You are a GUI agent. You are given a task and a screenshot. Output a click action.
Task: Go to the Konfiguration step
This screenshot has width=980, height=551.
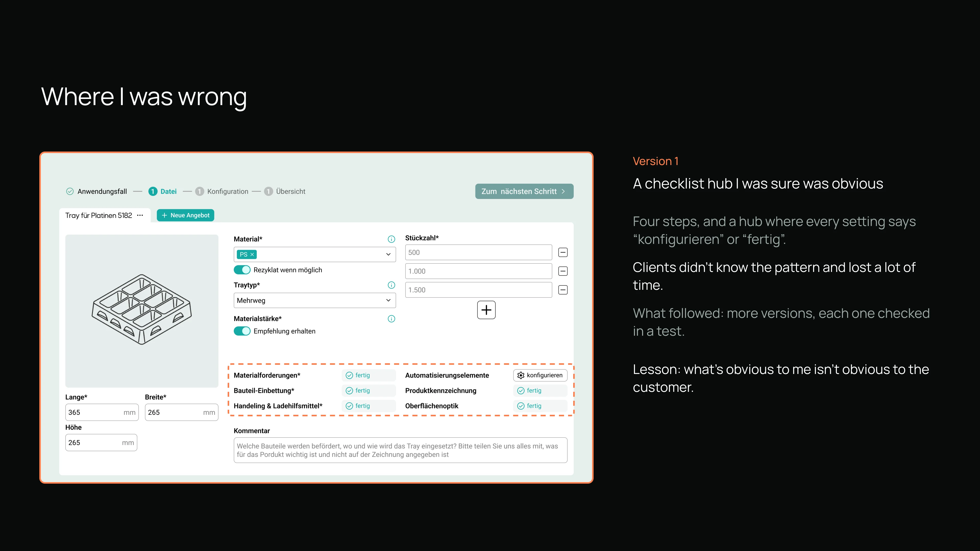[x=222, y=191]
